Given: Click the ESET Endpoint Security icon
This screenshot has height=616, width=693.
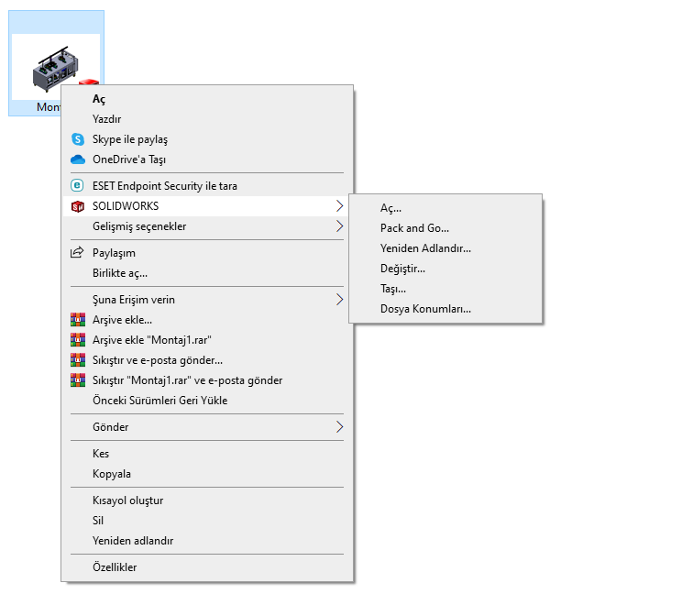Looking at the screenshot, I should click(x=78, y=186).
